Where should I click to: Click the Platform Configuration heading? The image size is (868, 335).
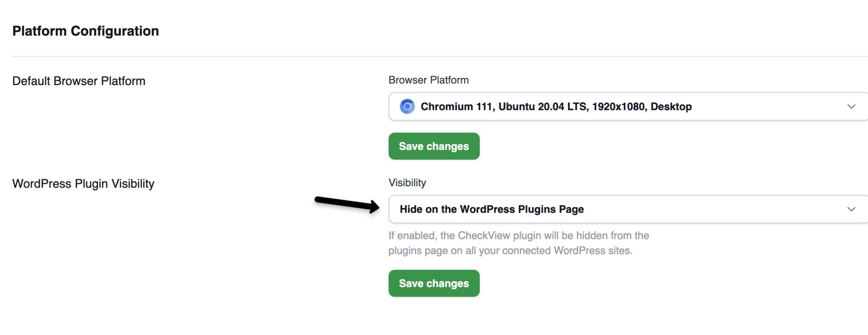click(x=86, y=30)
